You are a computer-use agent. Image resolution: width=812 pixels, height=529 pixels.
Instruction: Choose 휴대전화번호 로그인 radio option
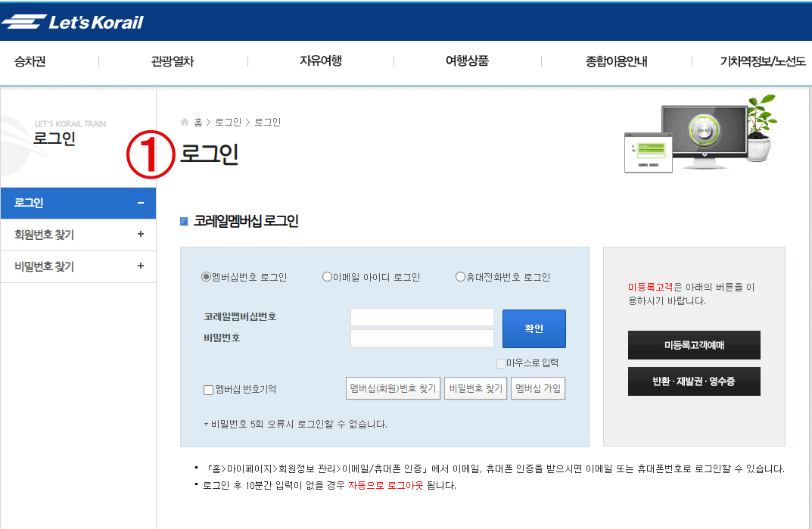click(x=460, y=277)
